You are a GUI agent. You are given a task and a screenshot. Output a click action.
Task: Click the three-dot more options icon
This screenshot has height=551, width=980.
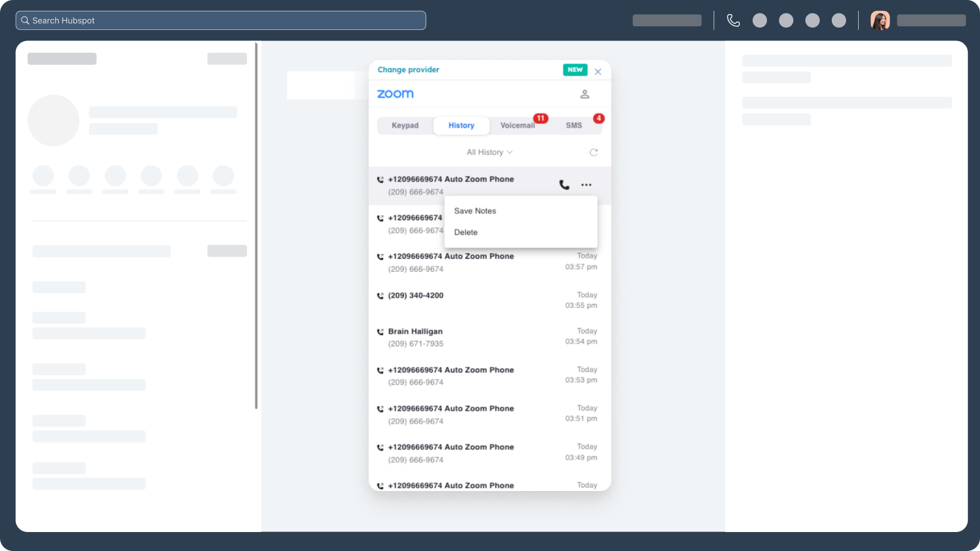(x=586, y=185)
